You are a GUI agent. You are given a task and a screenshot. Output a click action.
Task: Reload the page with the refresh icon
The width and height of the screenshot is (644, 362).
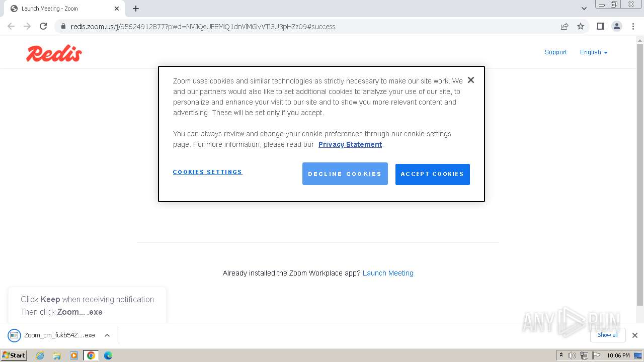click(x=43, y=26)
